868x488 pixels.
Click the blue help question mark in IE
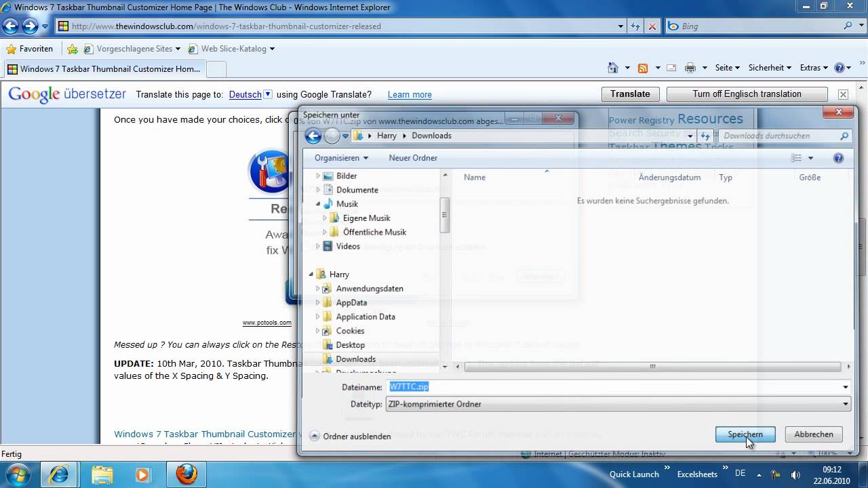tap(840, 68)
